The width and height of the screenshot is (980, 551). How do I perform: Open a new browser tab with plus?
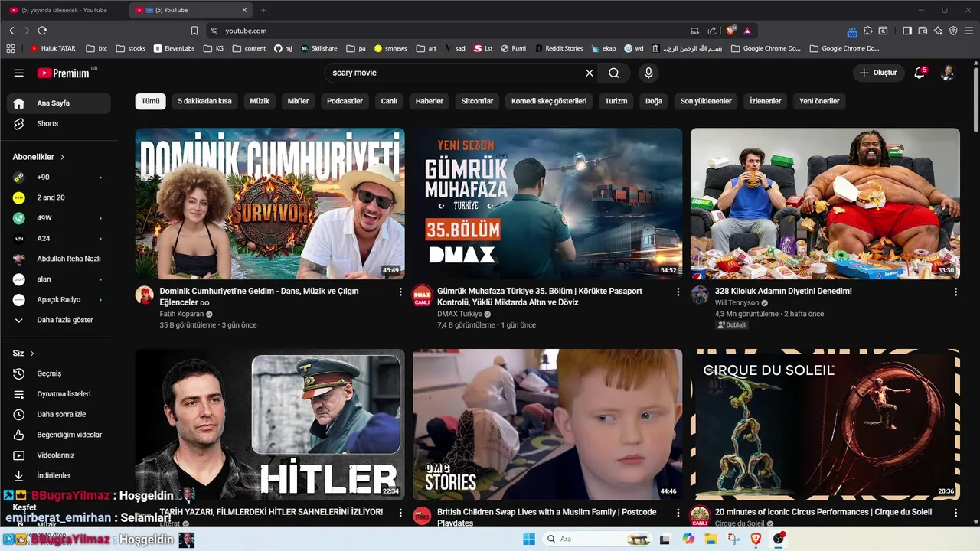click(263, 10)
